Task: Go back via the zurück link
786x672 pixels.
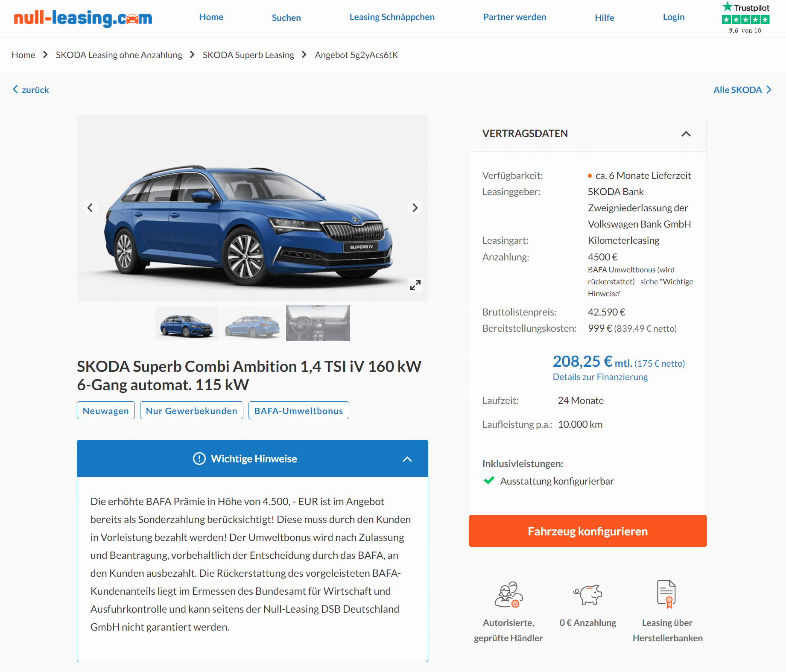Action: click(x=31, y=90)
